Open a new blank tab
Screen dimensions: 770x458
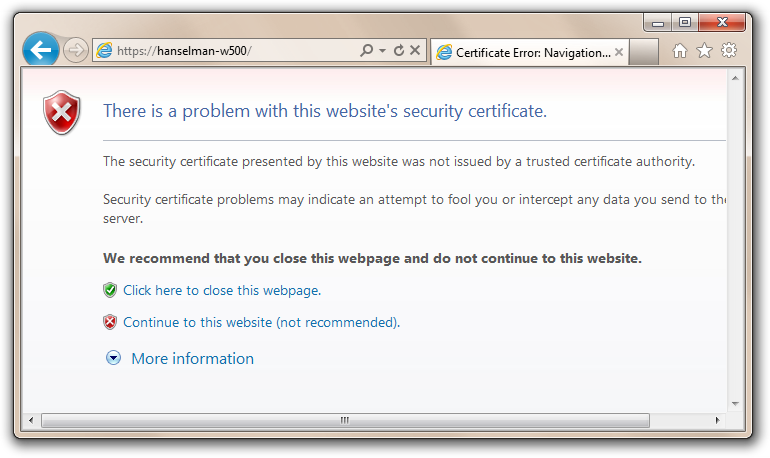coord(643,53)
